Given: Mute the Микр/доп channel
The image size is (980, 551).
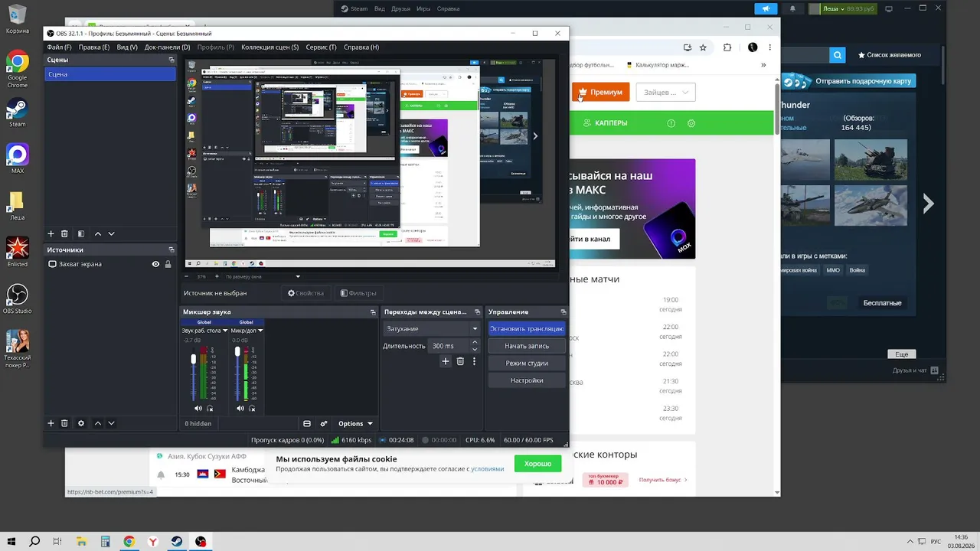Looking at the screenshot, I should point(240,408).
